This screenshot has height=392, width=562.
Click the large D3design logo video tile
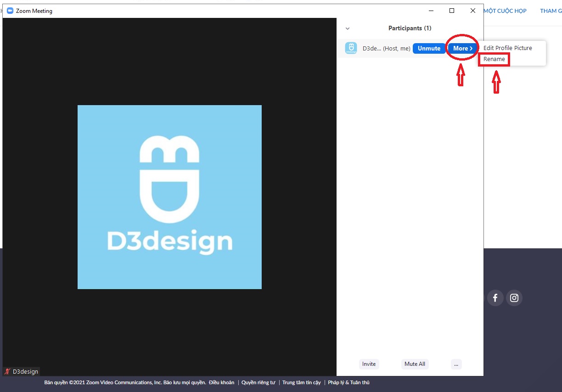coord(169,197)
